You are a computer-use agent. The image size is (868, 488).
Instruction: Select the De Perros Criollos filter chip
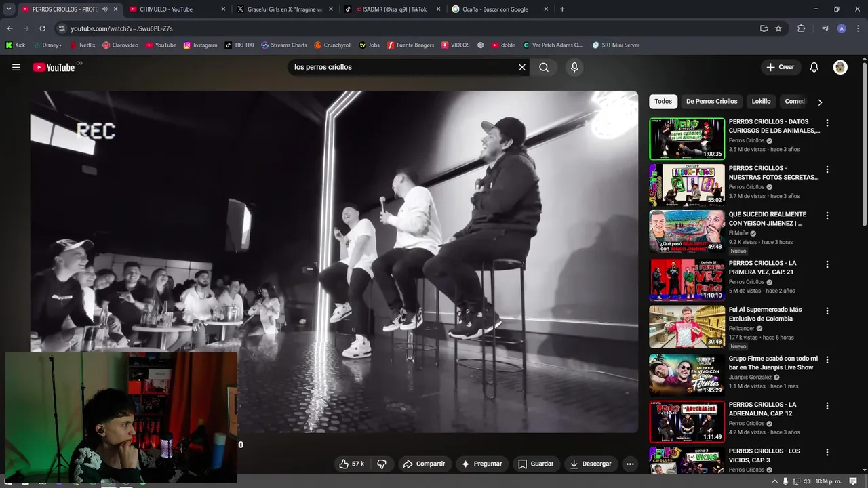711,101
